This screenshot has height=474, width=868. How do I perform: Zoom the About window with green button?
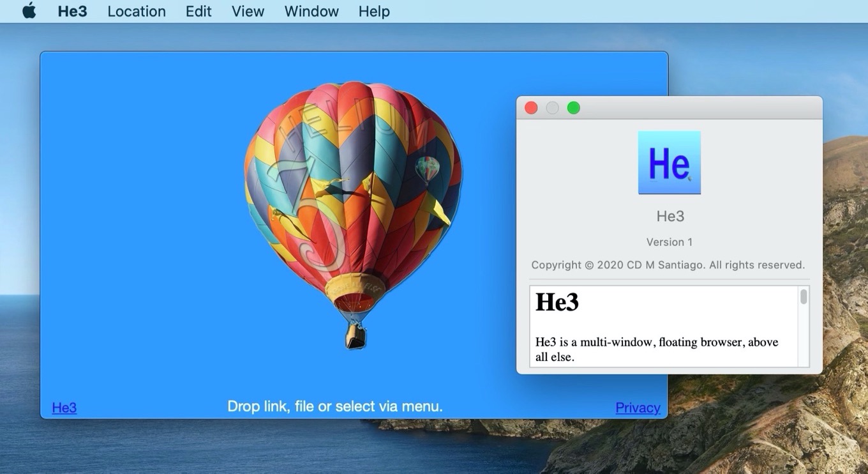[x=574, y=108]
